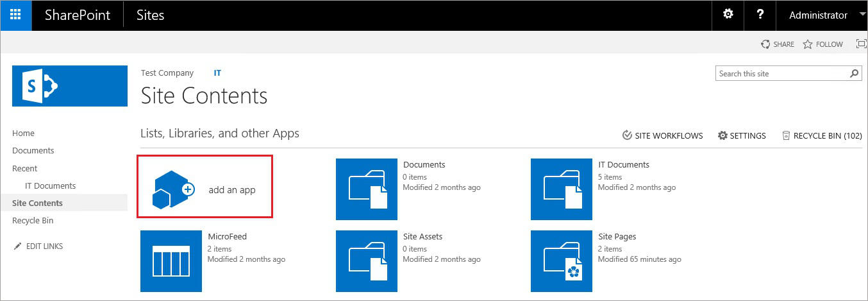Open Recent in left navigation
The image size is (868, 301).
pyautogui.click(x=25, y=169)
